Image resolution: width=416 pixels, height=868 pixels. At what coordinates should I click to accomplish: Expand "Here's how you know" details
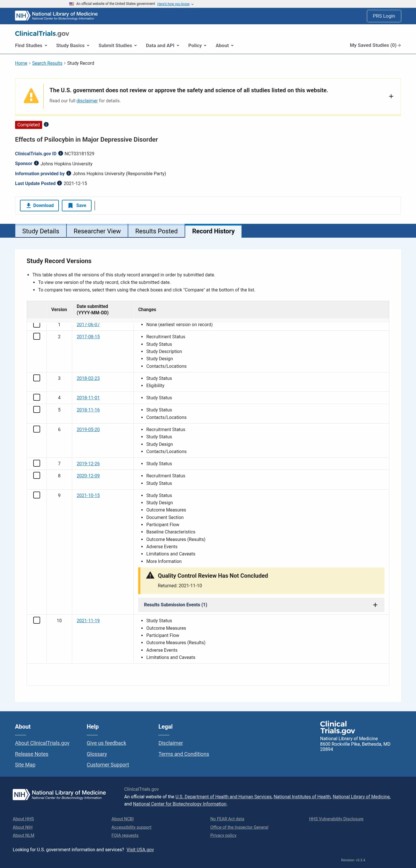tap(175, 4)
